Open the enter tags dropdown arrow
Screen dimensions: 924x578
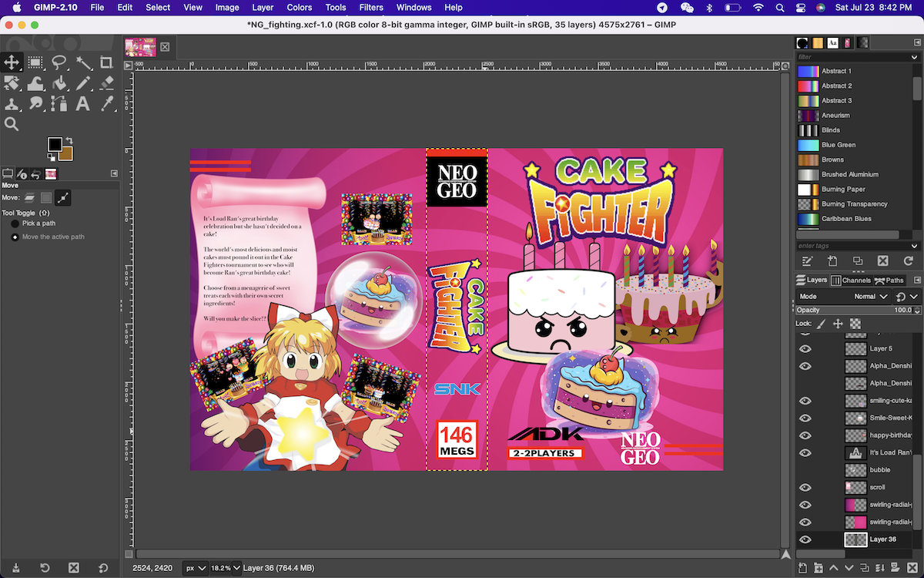point(915,246)
